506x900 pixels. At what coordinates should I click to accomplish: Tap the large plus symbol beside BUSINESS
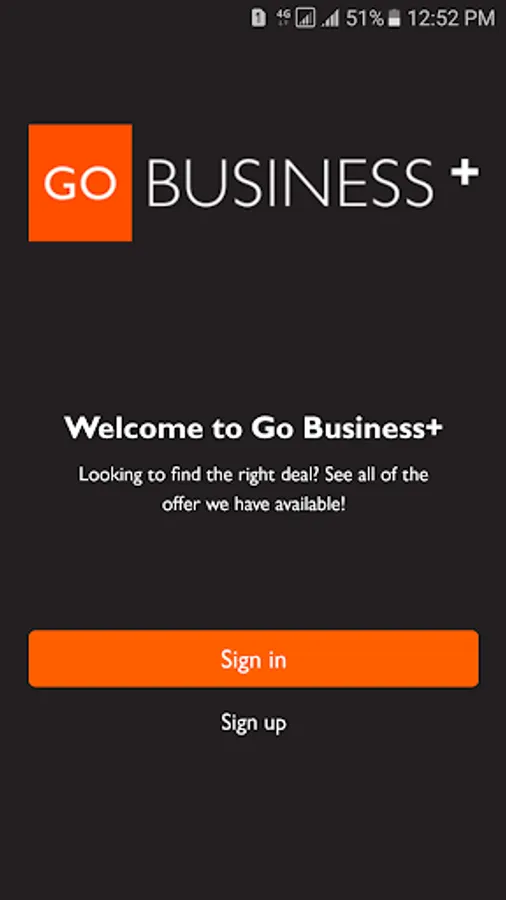click(465, 172)
